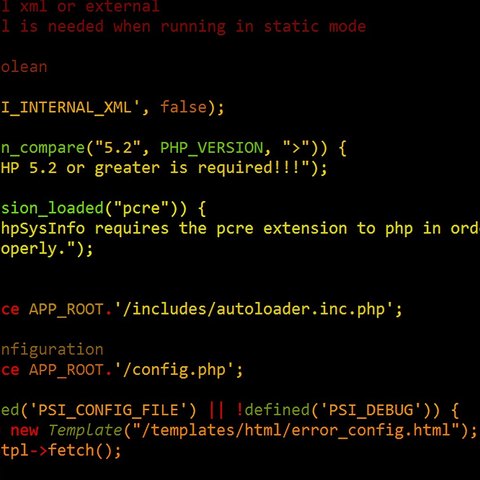Click the "pcre" string in sion_loaded call

[142, 208]
